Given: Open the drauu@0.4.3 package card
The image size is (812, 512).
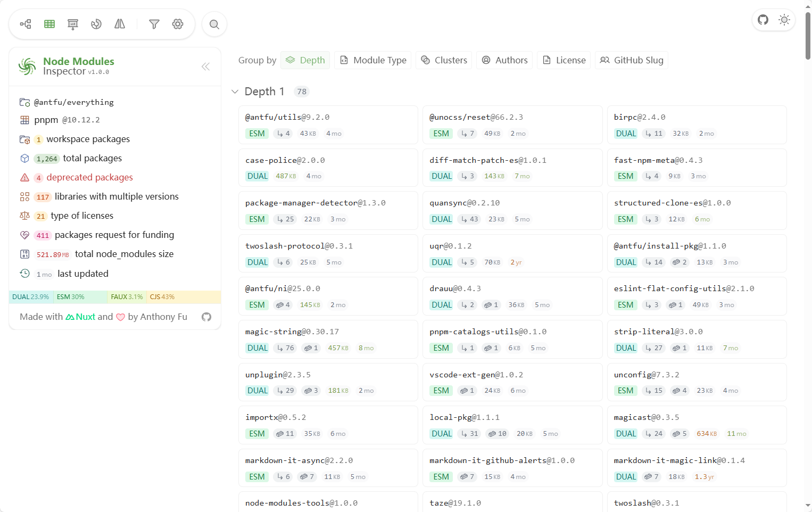Looking at the screenshot, I should click(x=512, y=296).
